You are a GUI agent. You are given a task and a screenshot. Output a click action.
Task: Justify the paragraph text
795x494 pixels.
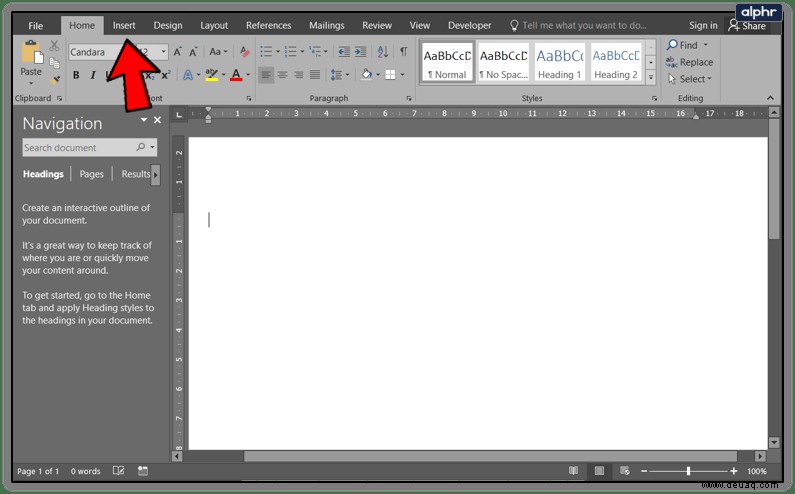[315, 75]
